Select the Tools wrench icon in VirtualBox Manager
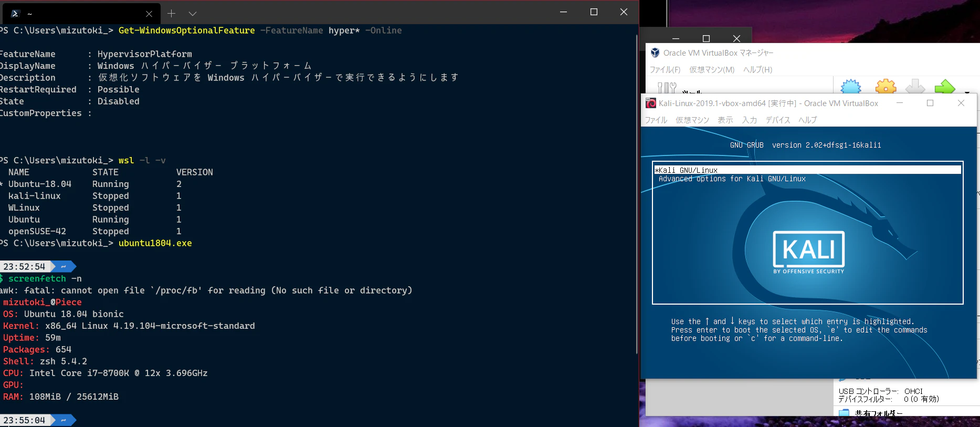 pos(667,88)
